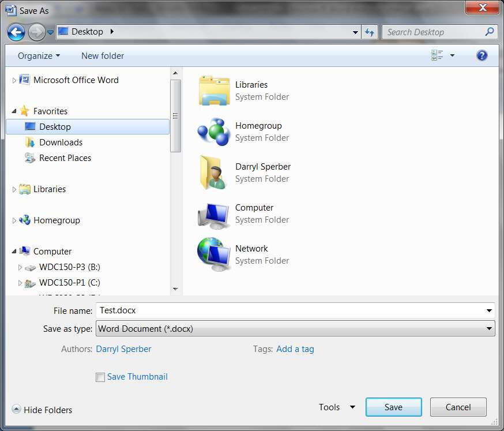Open the recent locations dropdown arrow

pyautogui.click(x=50, y=32)
